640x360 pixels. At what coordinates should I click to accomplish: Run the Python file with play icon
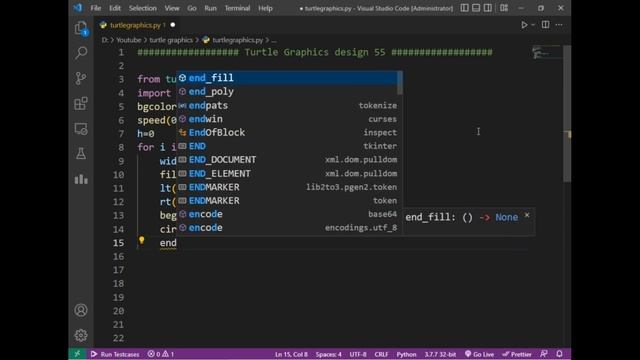pyautogui.click(x=524, y=25)
